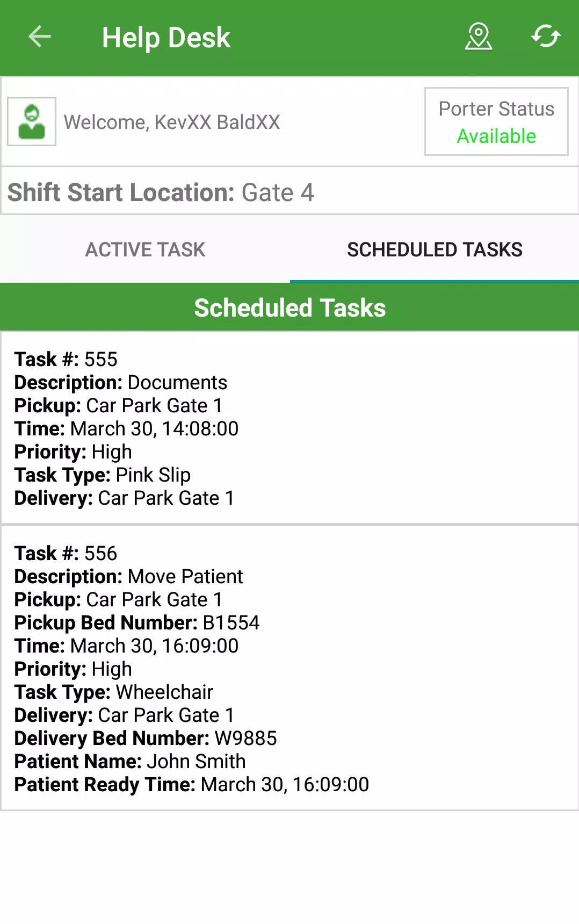
Task: Tap the porter profile avatar icon
Action: 32,121
